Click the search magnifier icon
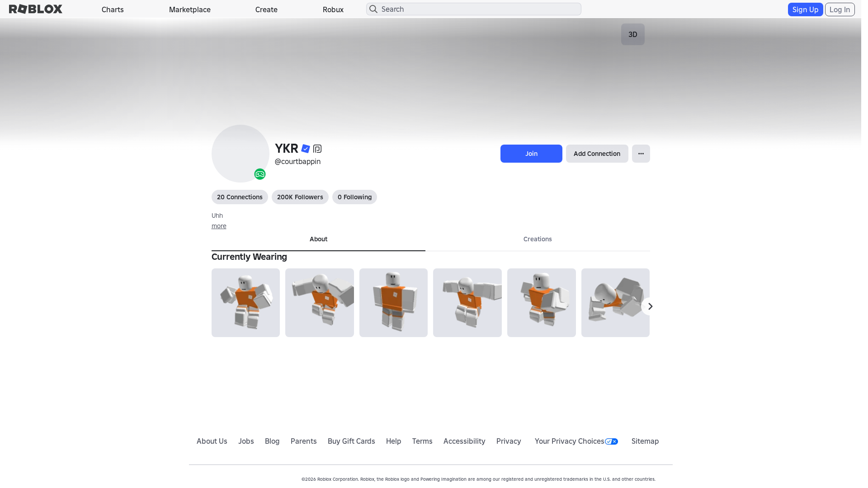 pos(373,9)
